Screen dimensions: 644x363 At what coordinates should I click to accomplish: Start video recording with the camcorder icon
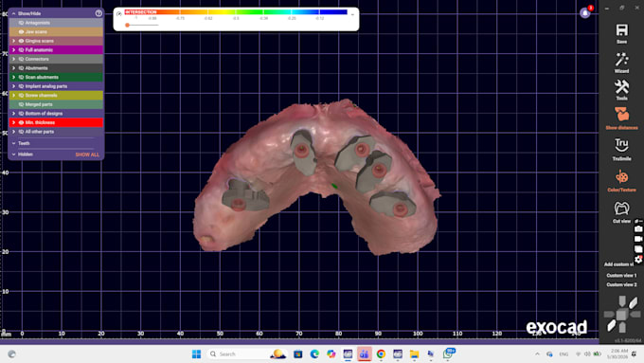pyautogui.click(x=638, y=239)
